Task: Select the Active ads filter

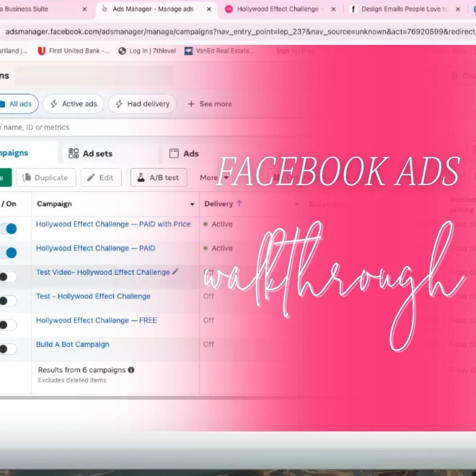Action: pos(73,104)
